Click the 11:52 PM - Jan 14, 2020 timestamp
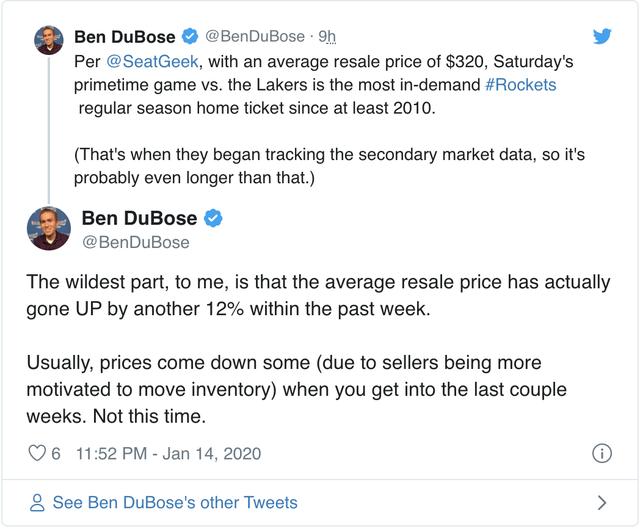This screenshot has height=529, width=640. pos(169,453)
